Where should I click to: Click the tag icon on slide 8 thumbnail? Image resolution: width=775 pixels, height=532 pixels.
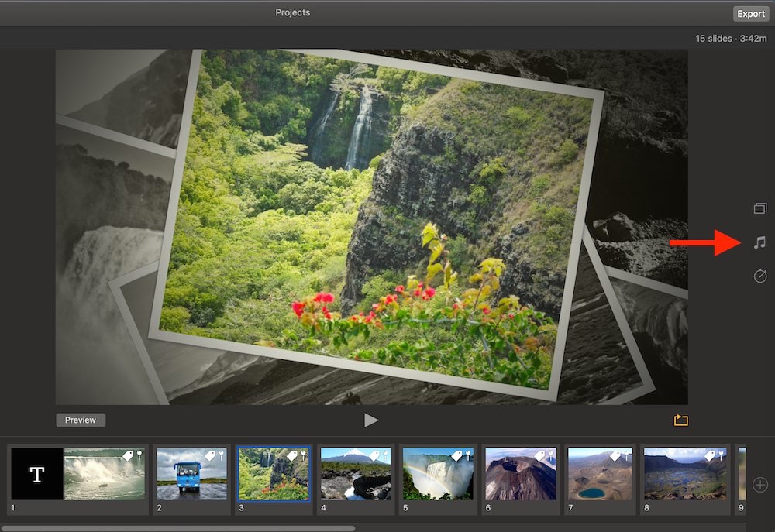[709, 456]
